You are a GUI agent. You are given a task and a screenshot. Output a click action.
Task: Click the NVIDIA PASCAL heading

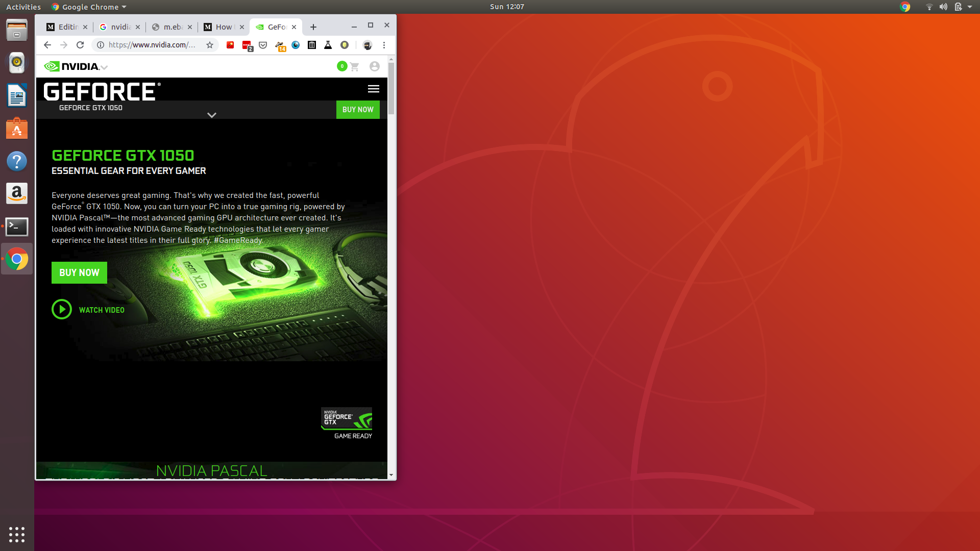212,470
